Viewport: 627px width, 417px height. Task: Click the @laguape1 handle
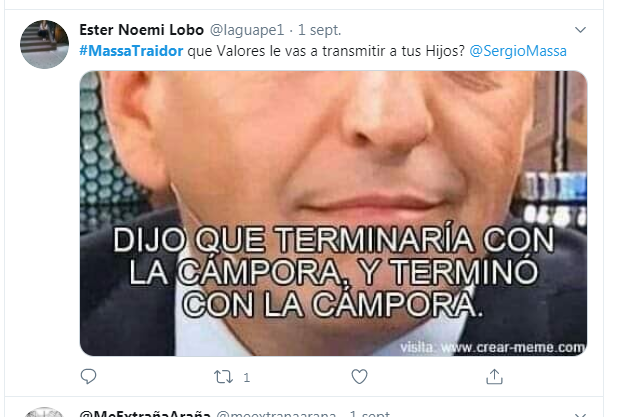247,30
